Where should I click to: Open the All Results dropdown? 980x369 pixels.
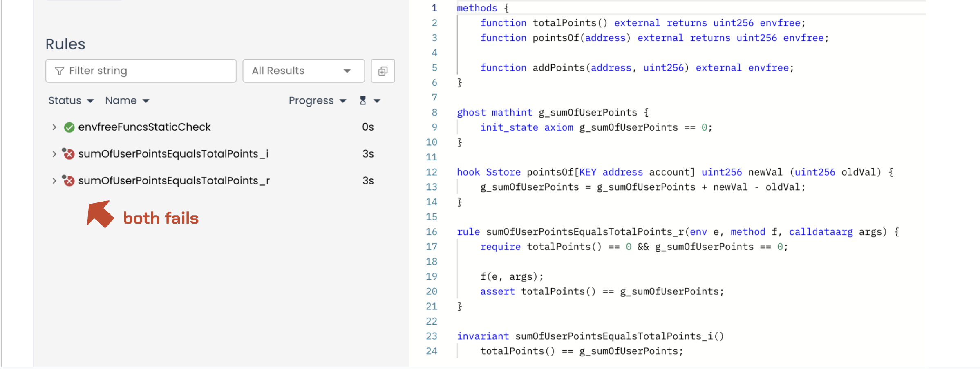click(x=303, y=71)
